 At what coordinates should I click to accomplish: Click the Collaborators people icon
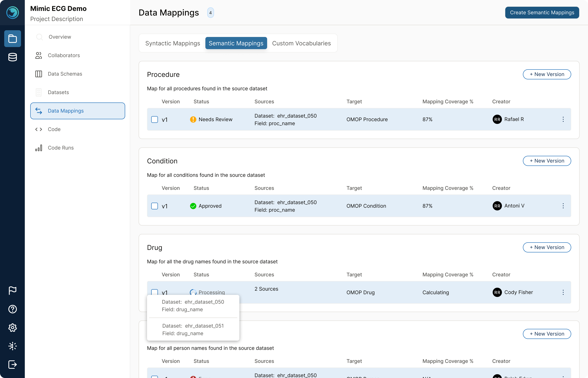coord(38,55)
